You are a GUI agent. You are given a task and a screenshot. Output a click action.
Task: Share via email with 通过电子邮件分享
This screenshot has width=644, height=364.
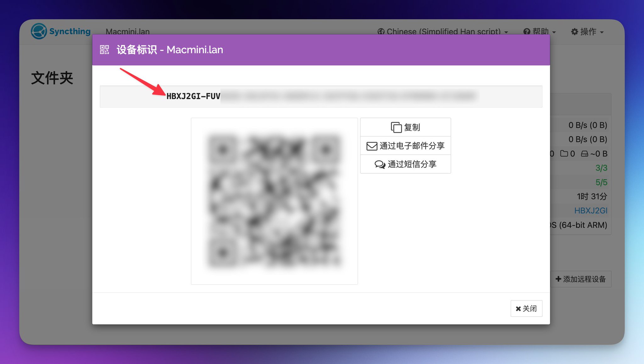click(405, 146)
